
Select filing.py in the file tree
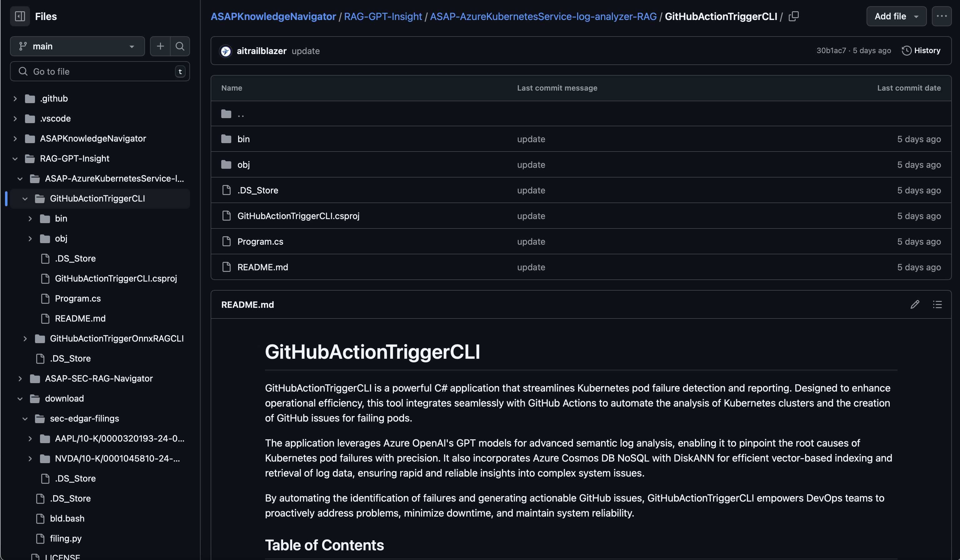click(66, 538)
